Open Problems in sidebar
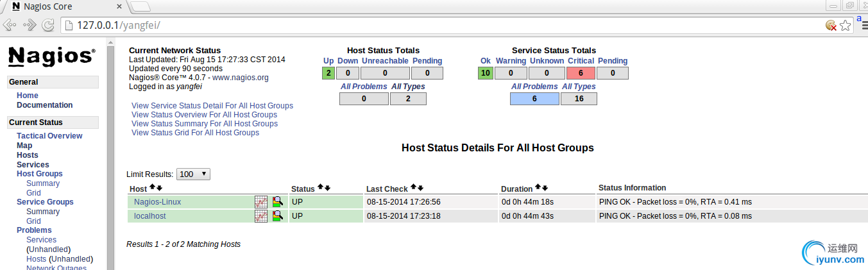 (x=34, y=230)
